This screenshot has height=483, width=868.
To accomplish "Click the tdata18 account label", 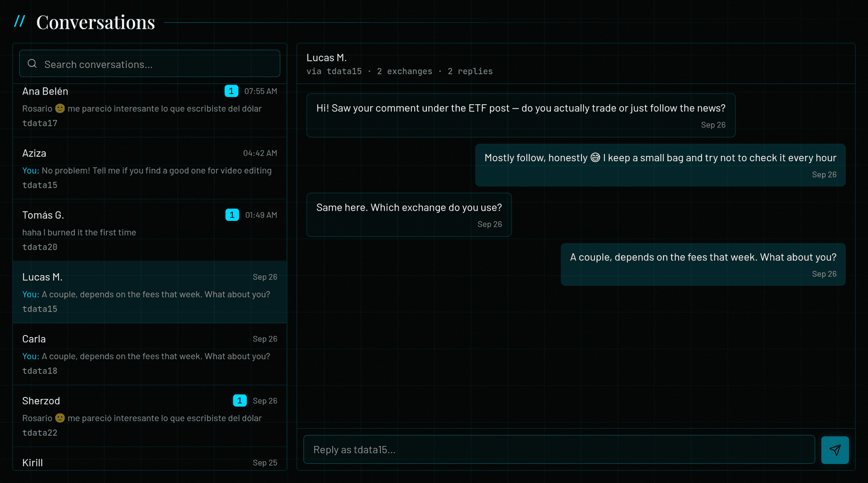I will (40, 371).
